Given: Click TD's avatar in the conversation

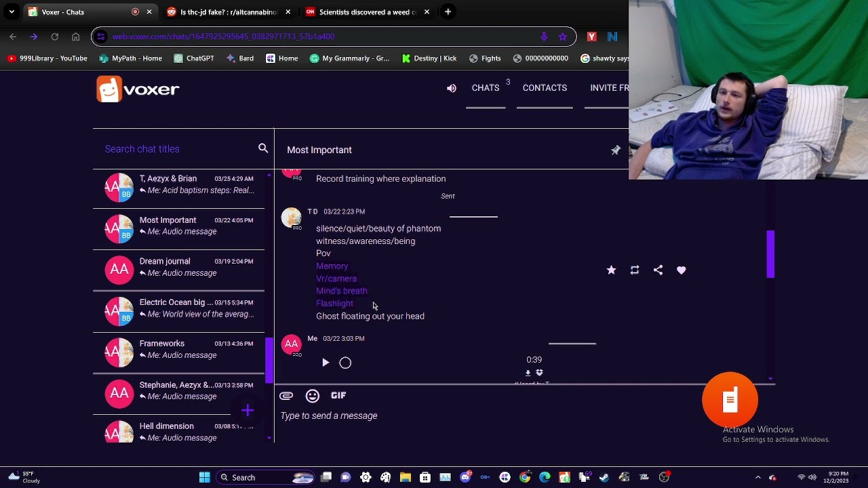Looking at the screenshot, I should (x=292, y=217).
